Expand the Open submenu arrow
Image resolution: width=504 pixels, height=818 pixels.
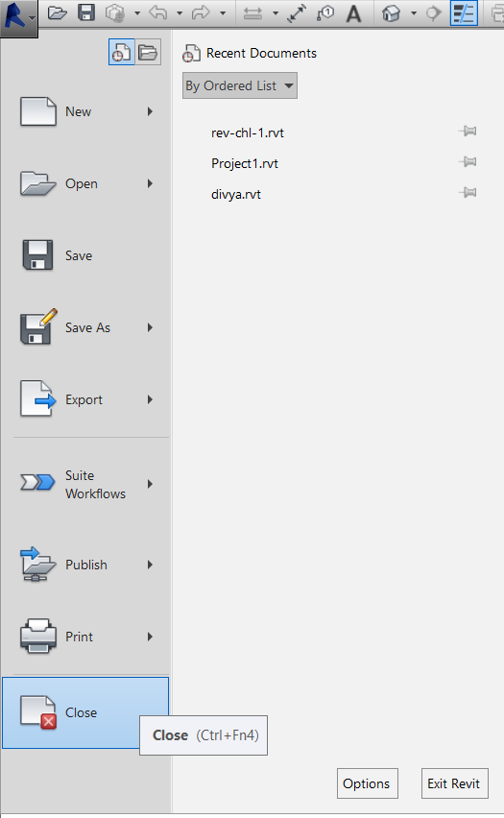(150, 183)
